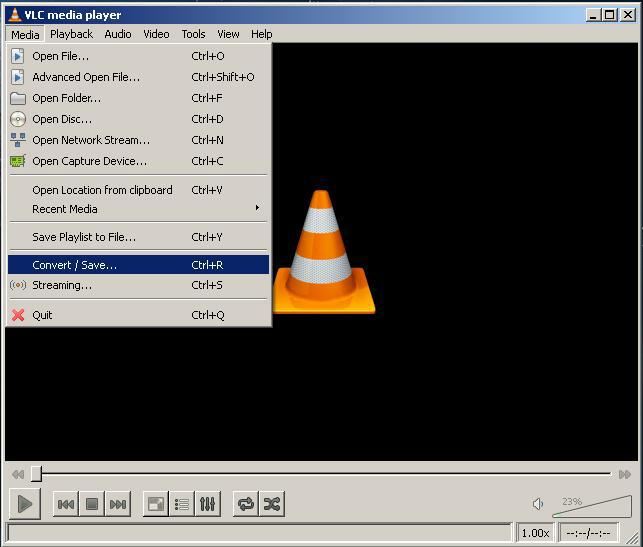Viewport: 643px width, 547px height.
Task: Choose Open Network Stream… entry
Action: pyautogui.click(x=139, y=140)
